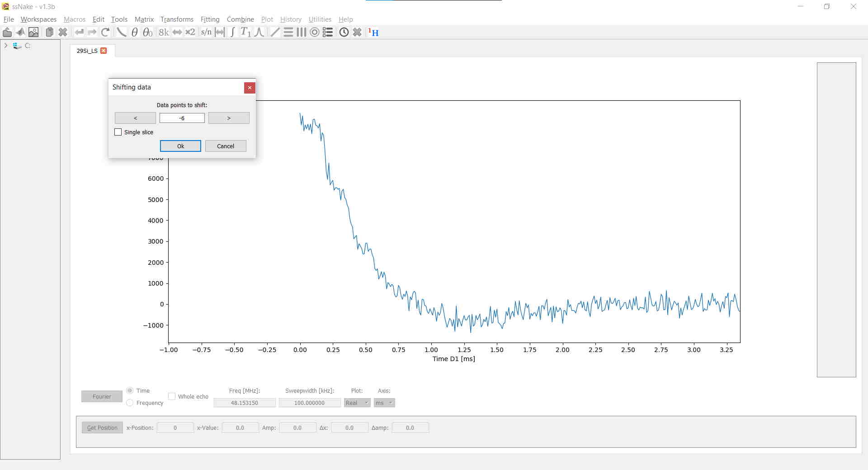This screenshot has height=470, width=868.
Task: Click the undo arrow icon
Action: 79,32
